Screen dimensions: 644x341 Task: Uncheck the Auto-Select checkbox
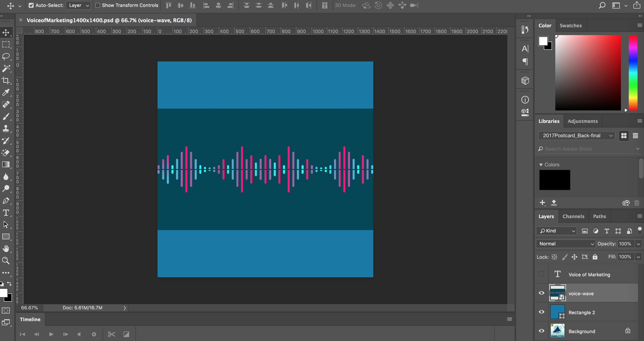tap(31, 5)
